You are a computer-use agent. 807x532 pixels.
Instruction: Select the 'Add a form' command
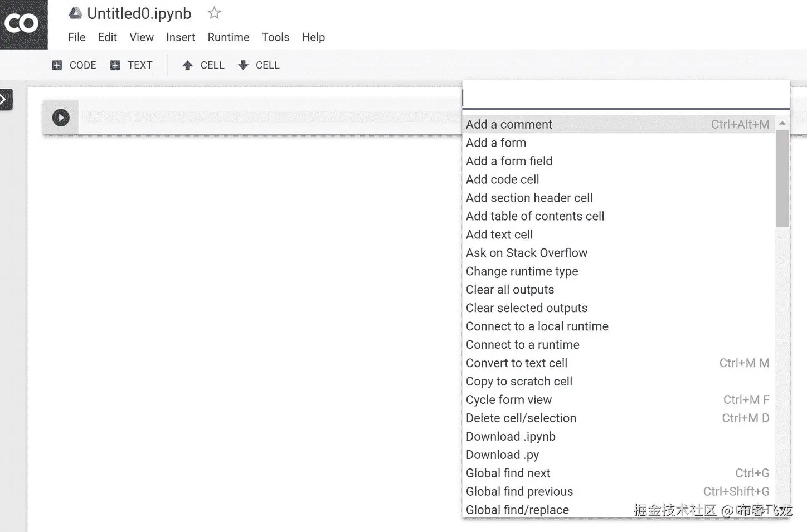(x=619, y=143)
